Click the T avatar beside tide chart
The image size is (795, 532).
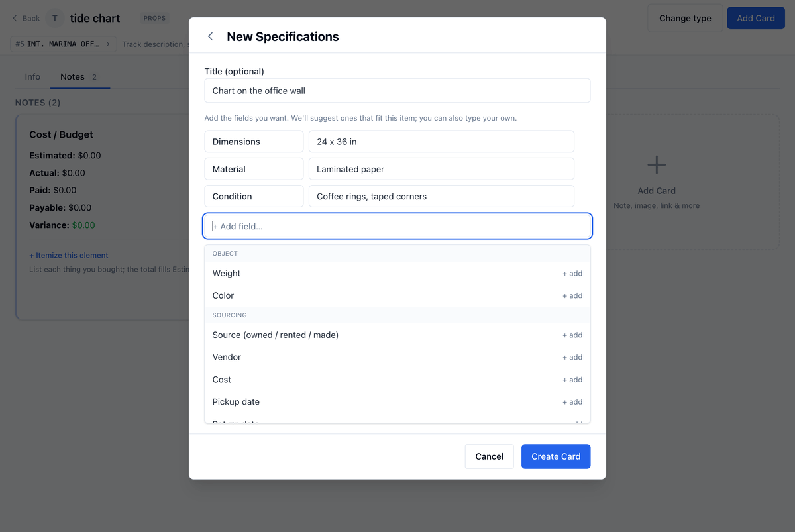[x=54, y=18]
